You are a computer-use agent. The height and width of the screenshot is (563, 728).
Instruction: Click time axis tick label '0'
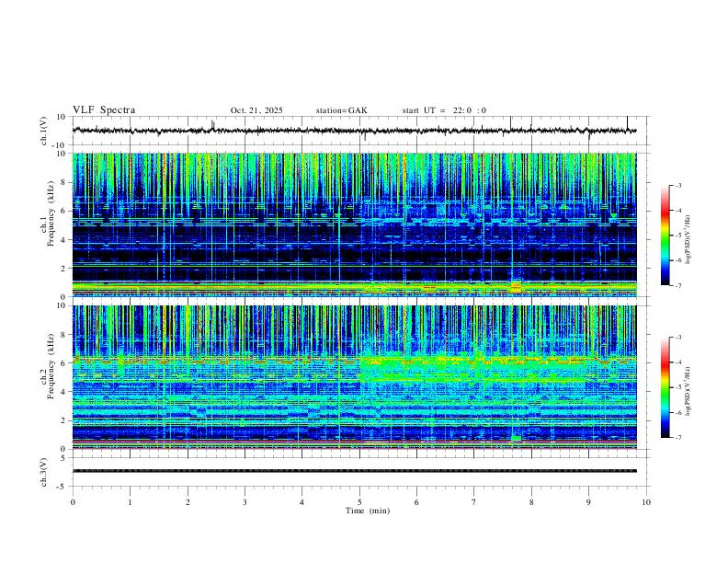tap(73, 502)
